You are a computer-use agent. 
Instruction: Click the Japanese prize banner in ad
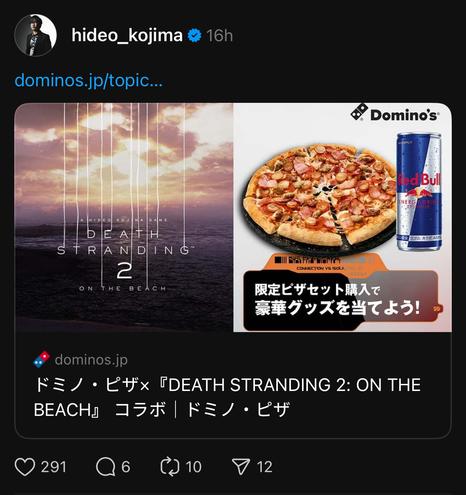coord(340,300)
